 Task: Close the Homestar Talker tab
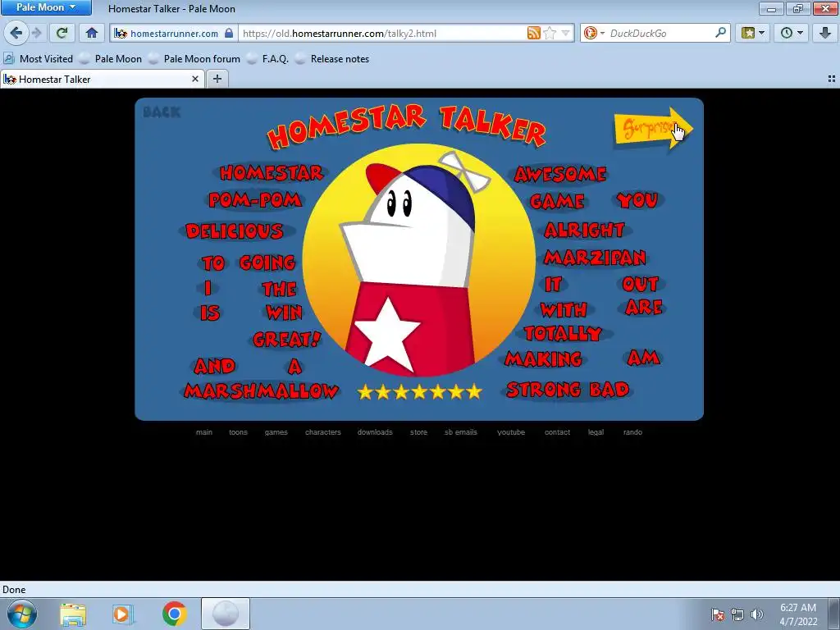click(195, 80)
